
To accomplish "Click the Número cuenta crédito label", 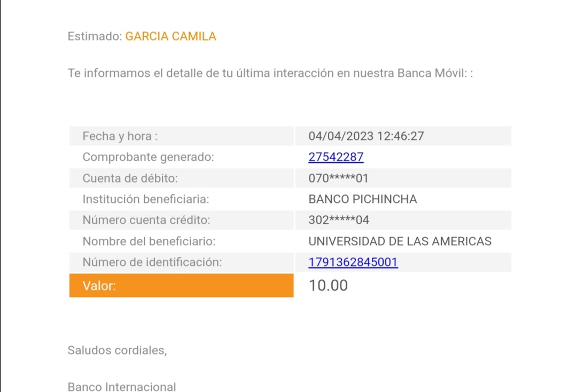I will tap(146, 220).
